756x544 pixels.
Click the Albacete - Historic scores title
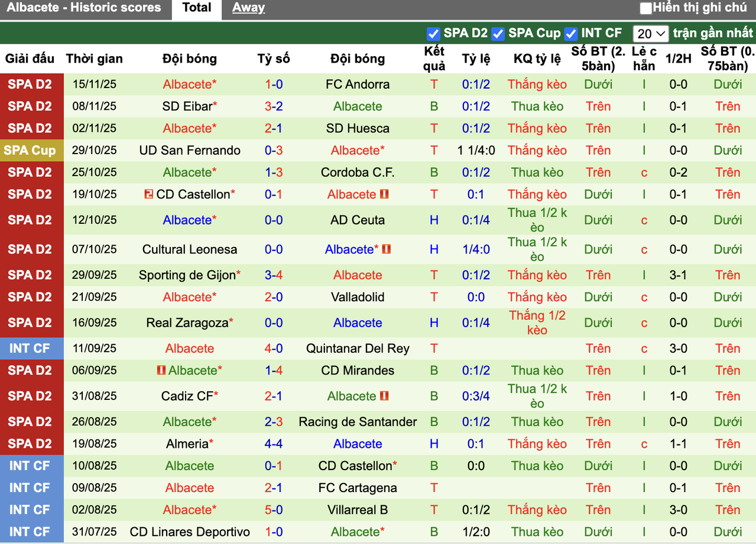click(84, 8)
